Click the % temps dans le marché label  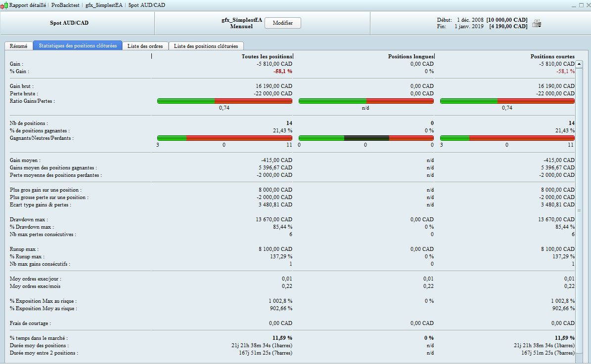(x=39, y=338)
